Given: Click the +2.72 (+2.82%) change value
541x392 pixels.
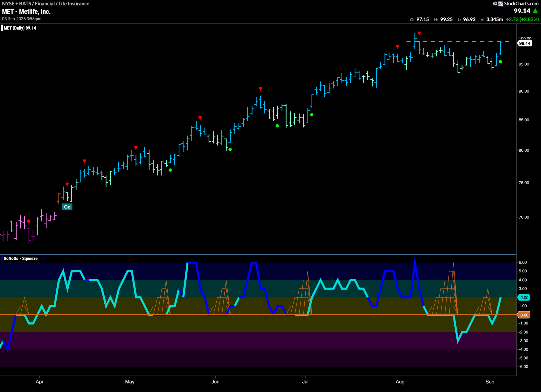Looking at the screenshot, I should [x=522, y=19].
